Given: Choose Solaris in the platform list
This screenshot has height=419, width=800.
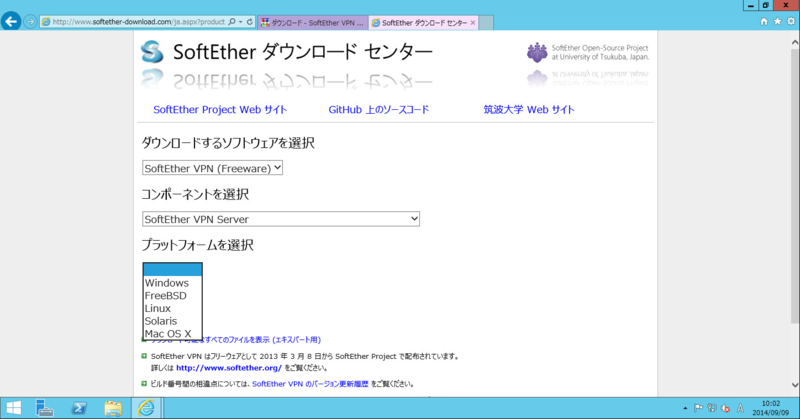Looking at the screenshot, I should (172, 321).
